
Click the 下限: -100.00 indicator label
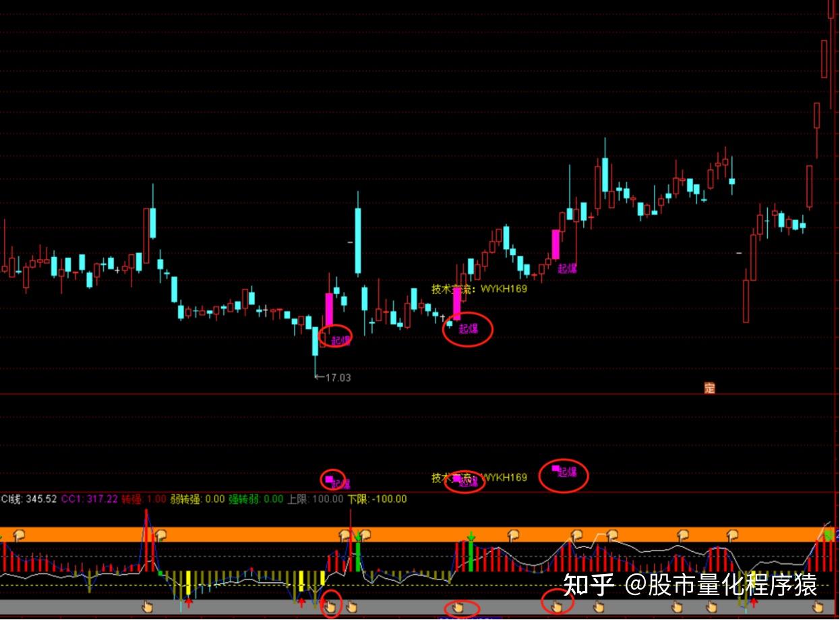[378, 499]
